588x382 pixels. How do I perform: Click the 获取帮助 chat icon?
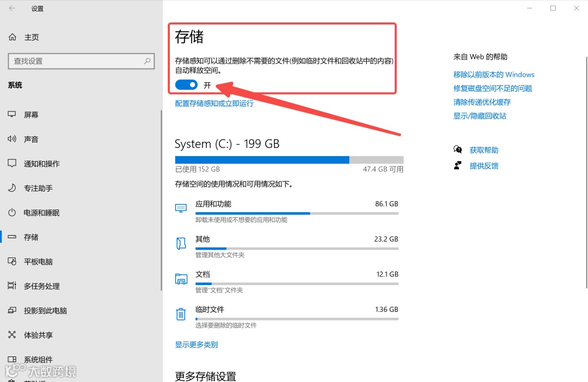click(457, 150)
